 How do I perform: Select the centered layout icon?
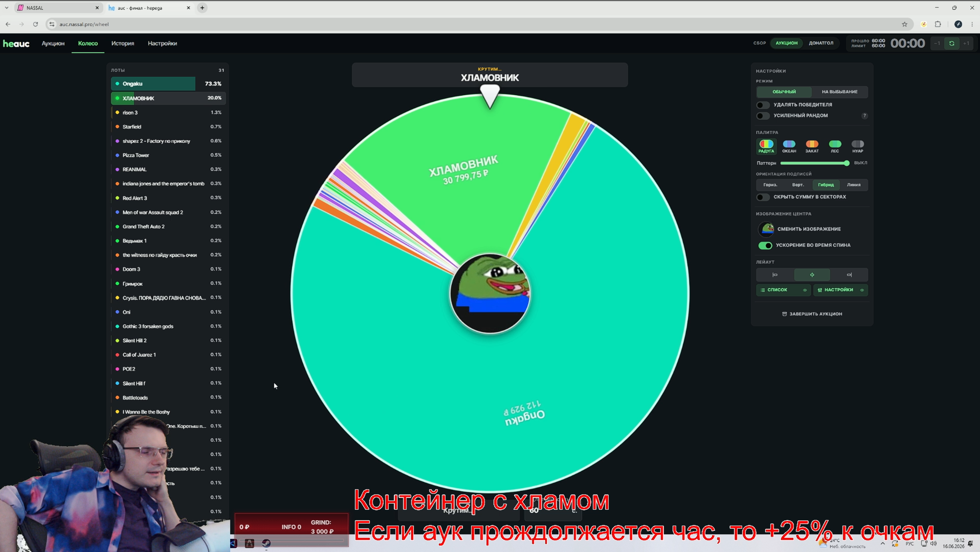812,275
